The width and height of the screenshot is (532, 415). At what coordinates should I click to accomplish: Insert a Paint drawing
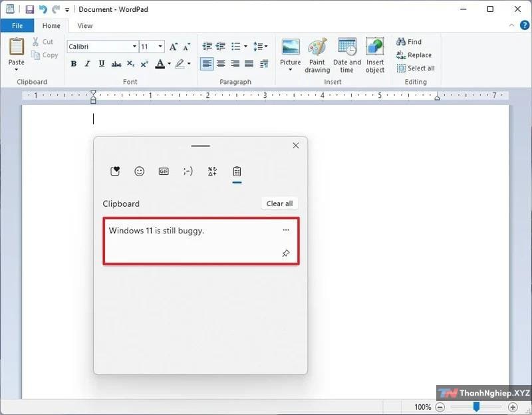click(x=317, y=55)
